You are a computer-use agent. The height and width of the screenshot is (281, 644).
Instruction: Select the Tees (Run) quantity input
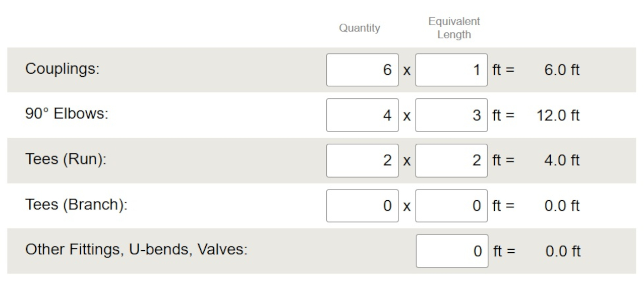(362, 160)
